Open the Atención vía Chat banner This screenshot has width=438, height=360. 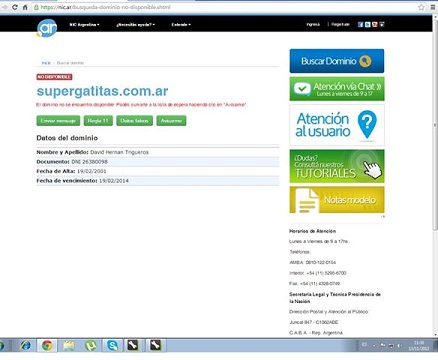(337, 89)
